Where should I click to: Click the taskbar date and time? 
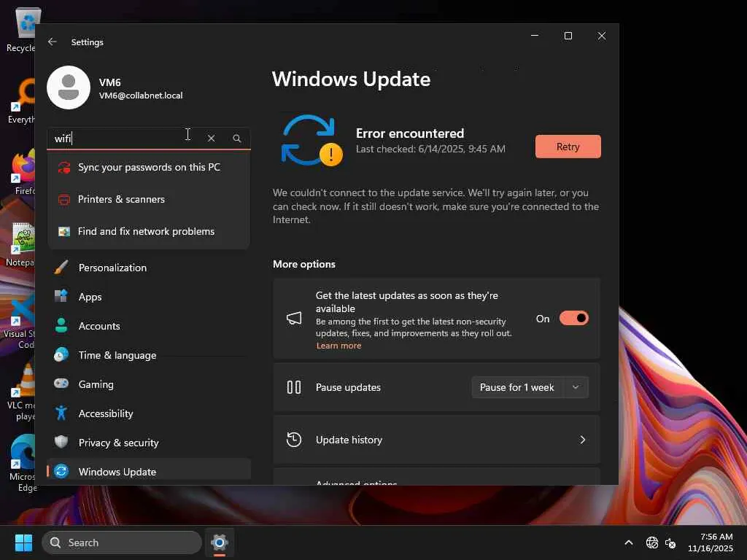(711, 542)
